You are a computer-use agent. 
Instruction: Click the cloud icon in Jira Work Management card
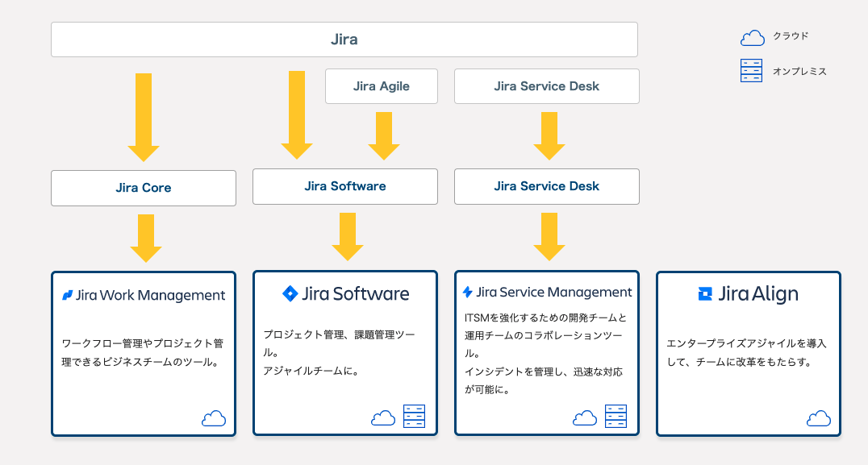click(214, 418)
